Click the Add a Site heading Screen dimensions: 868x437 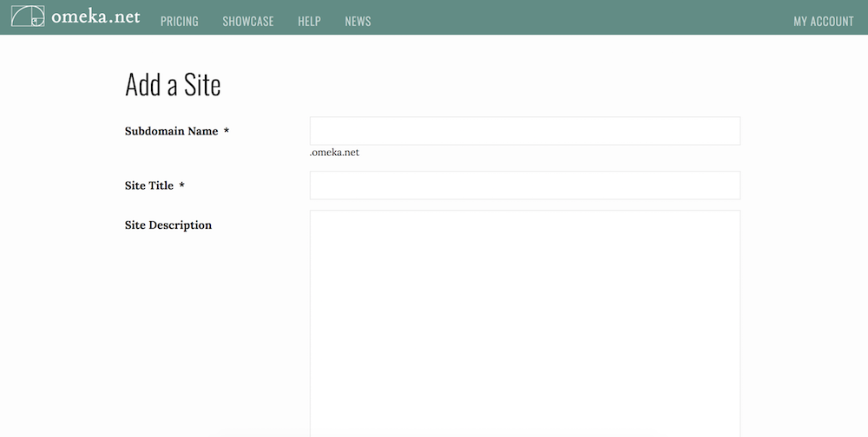point(173,85)
